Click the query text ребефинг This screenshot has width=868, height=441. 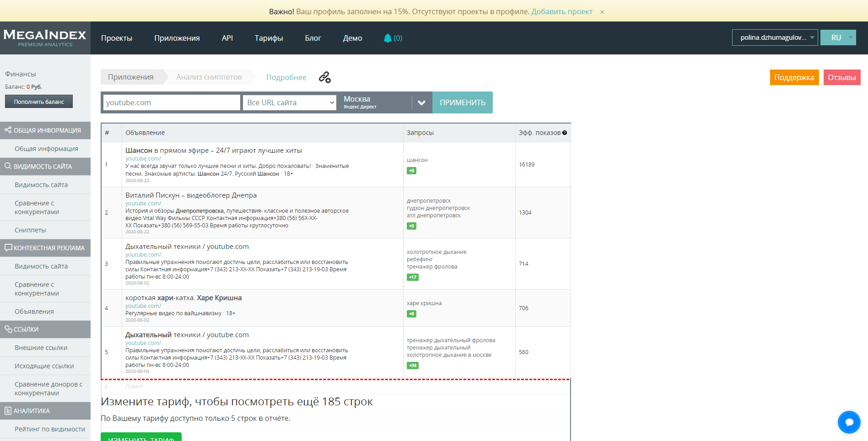tap(420, 259)
